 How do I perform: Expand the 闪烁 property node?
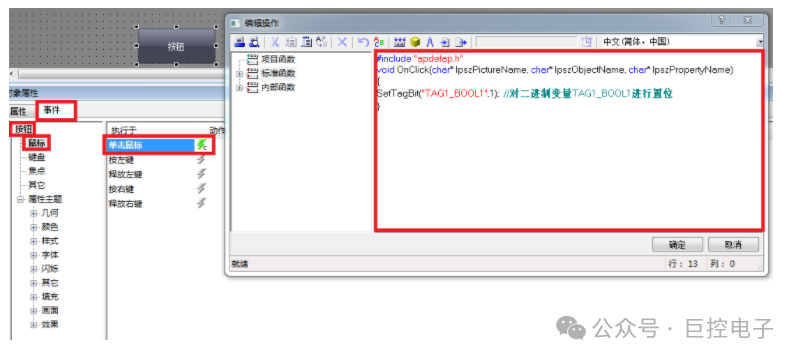pyautogui.click(x=34, y=269)
